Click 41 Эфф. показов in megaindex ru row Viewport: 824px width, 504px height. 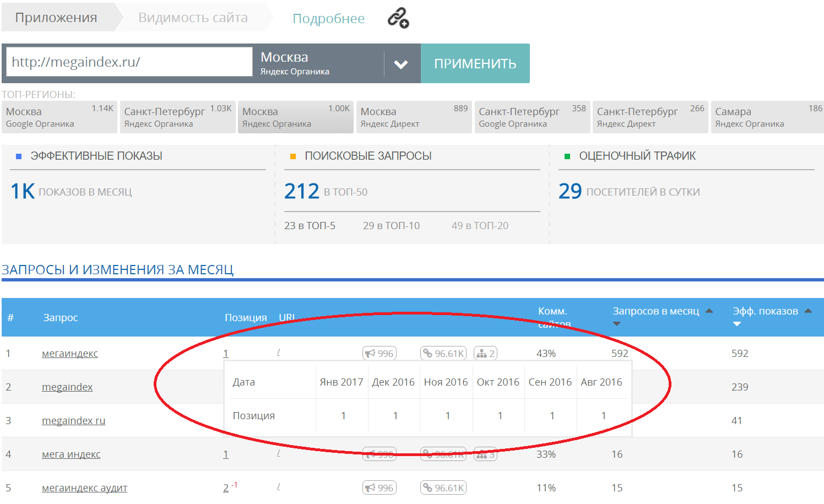tap(737, 421)
